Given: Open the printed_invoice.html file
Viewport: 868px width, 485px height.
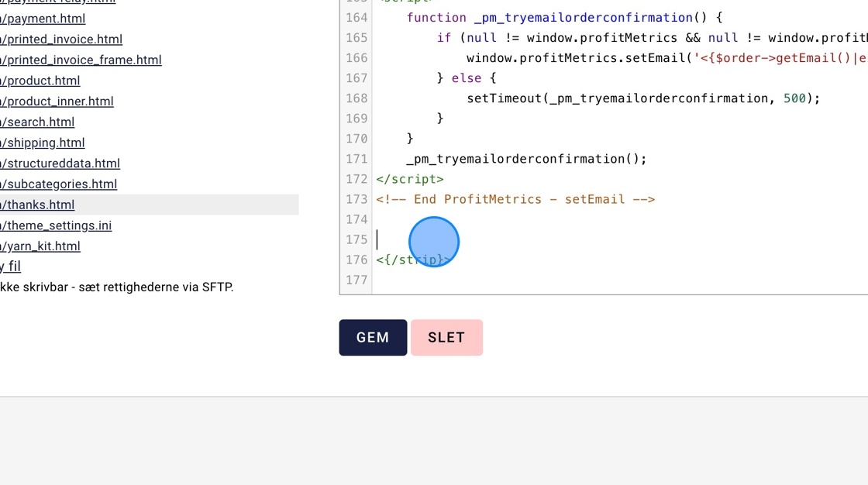Looking at the screenshot, I should (64, 39).
